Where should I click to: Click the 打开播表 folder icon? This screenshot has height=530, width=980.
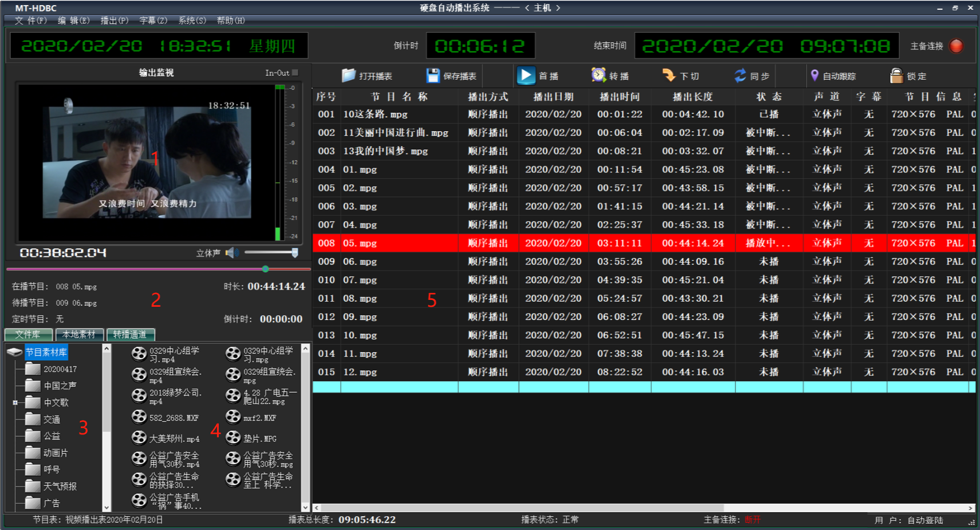coord(348,76)
